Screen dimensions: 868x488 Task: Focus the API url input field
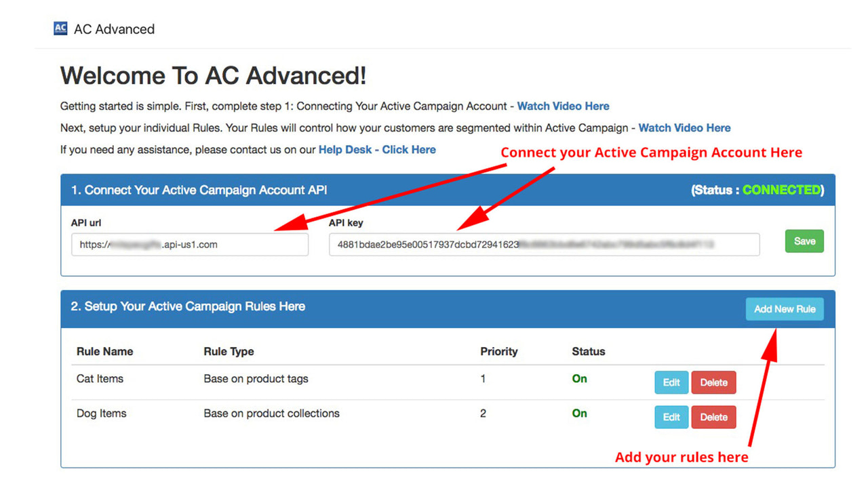point(190,245)
